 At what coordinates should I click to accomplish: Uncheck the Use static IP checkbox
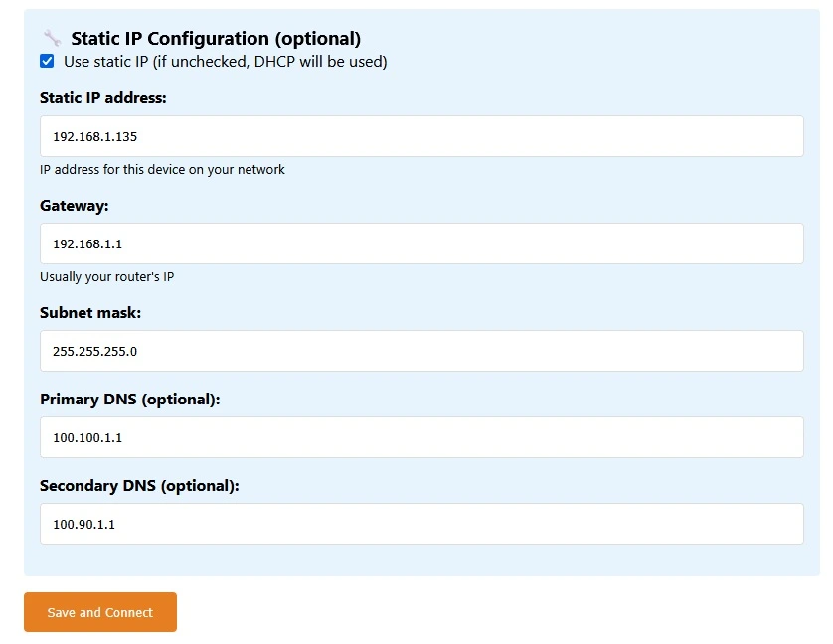[x=47, y=62]
